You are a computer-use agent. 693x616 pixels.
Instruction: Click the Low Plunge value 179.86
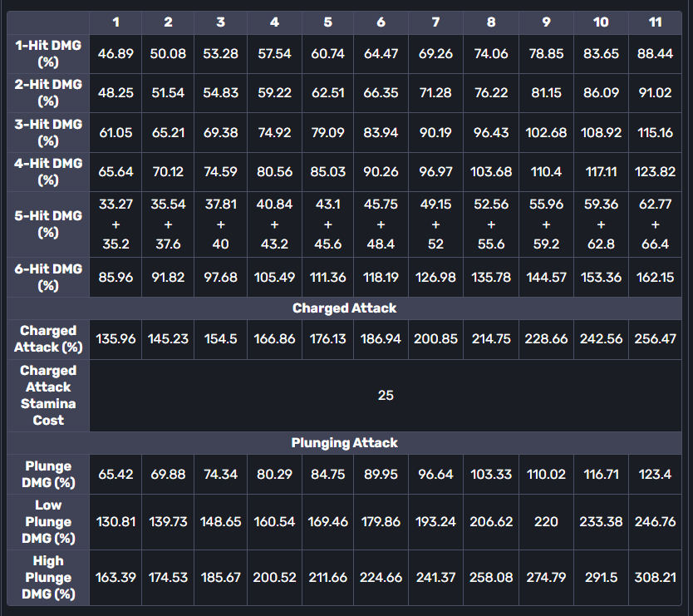381,522
